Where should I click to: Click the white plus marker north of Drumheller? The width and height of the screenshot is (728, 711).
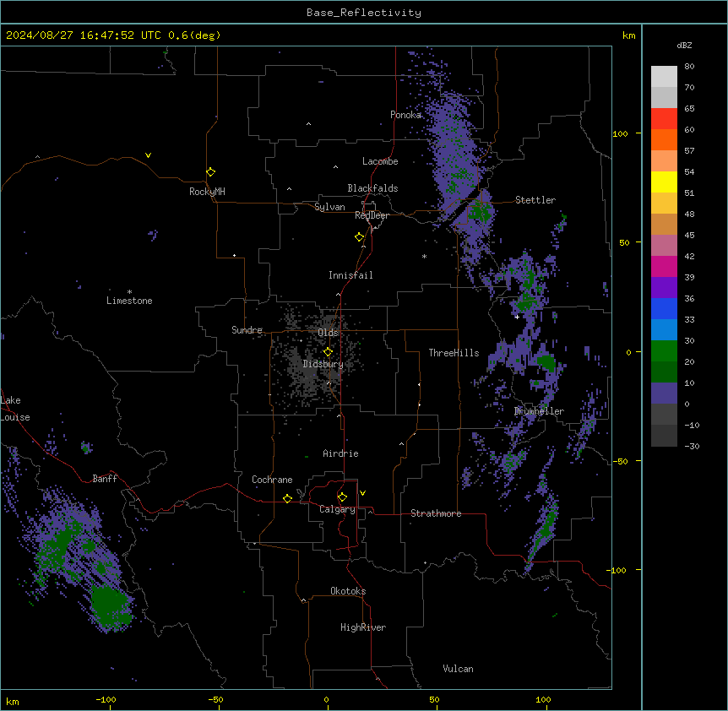tap(517, 317)
